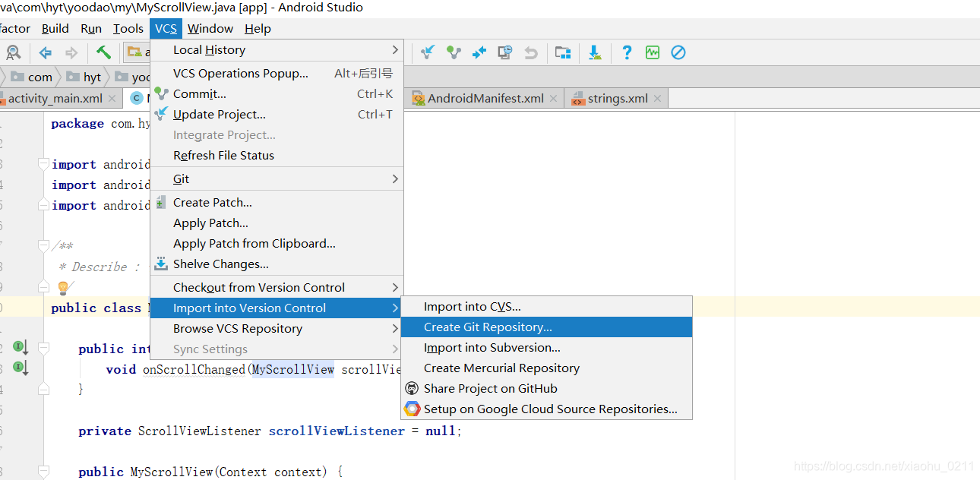Click the green monitor profiler icon
Image resolution: width=980 pixels, height=480 pixels.
(x=653, y=52)
